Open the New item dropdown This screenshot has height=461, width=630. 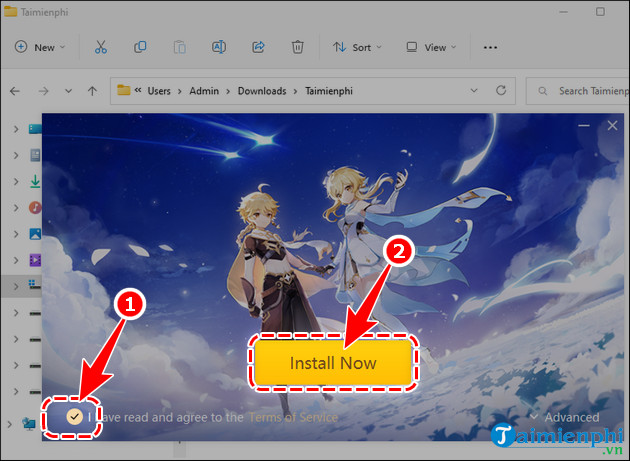point(38,47)
